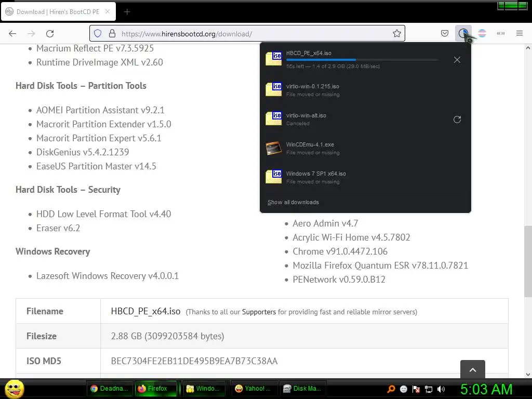
Task: Click 'Lazesoft Windows Recovery v4.0.0.1' list item
Action: point(107,276)
